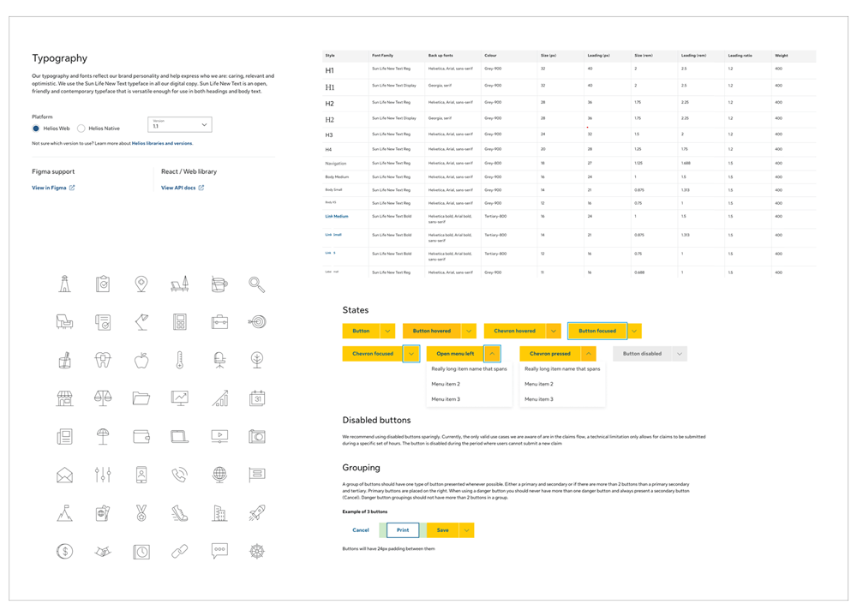Screen dimensions: 857x616
Task: Select the globe icon
Action: click(x=219, y=474)
